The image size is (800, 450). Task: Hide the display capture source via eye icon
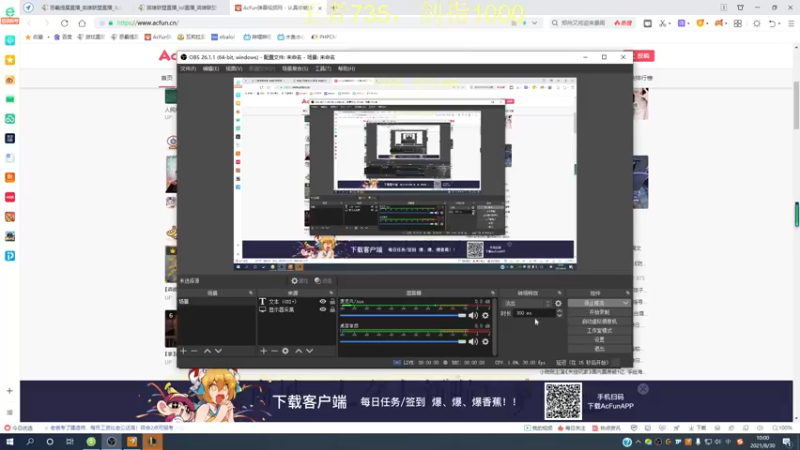pos(322,309)
